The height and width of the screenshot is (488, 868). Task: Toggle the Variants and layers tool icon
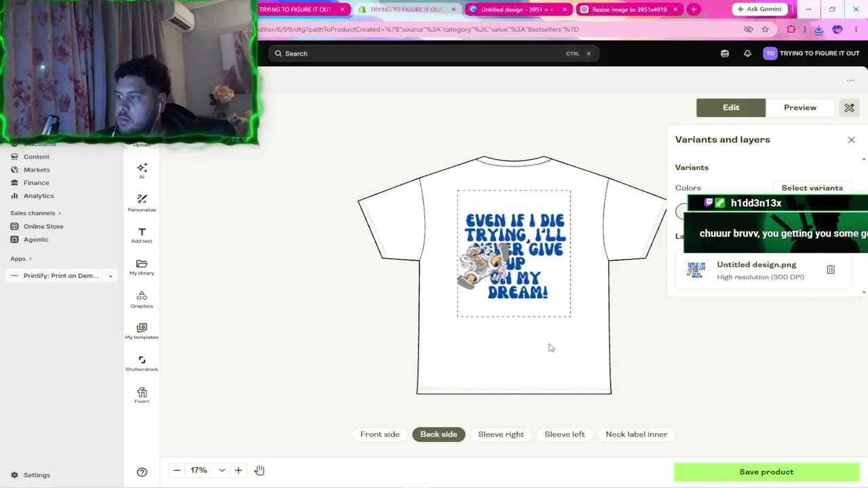coord(849,108)
